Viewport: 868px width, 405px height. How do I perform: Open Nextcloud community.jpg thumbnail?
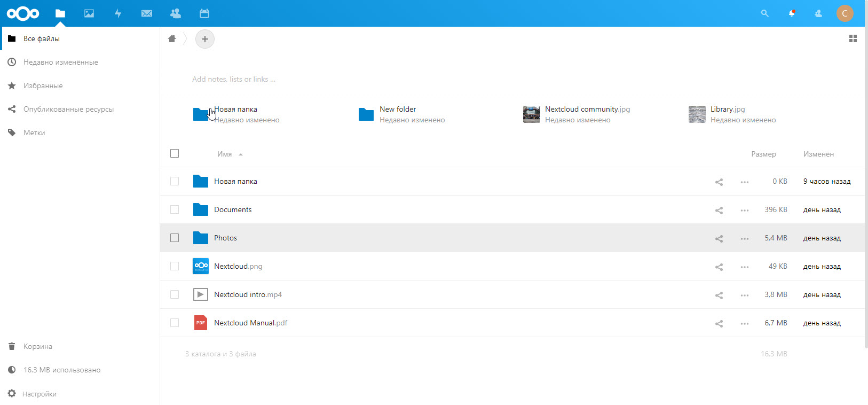tap(532, 114)
